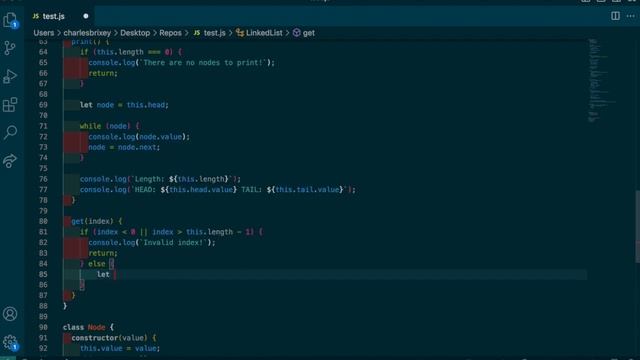Click line number 90 in gutter
Viewport: 640px width, 360px height.
(x=43, y=327)
